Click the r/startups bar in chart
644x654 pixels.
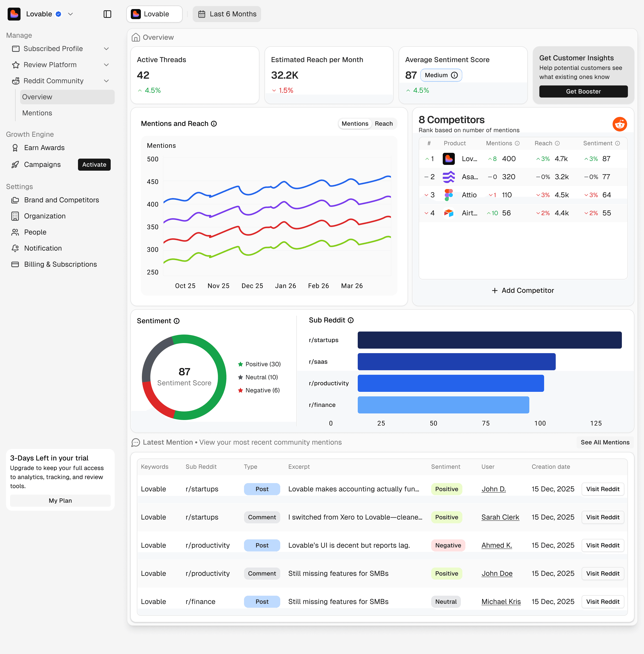(x=490, y=340)
